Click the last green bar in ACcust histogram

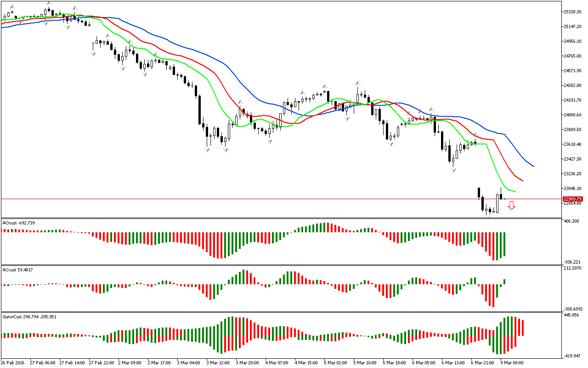coord(504,282)
